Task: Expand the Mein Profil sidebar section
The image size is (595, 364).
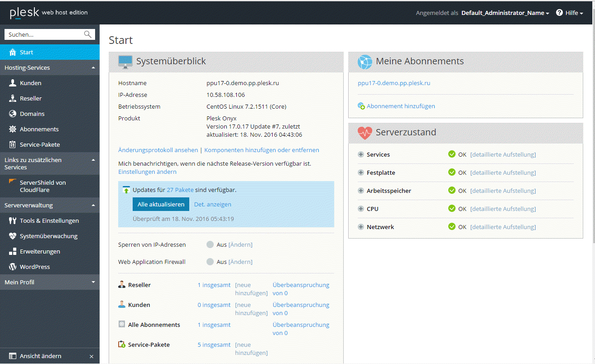Action: [x=93, y=282]
